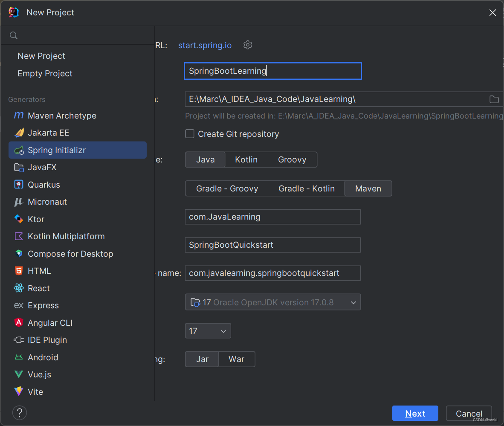Click the search magnifier icon
This screenshot has width=504, height=426.
pos(14,35)
